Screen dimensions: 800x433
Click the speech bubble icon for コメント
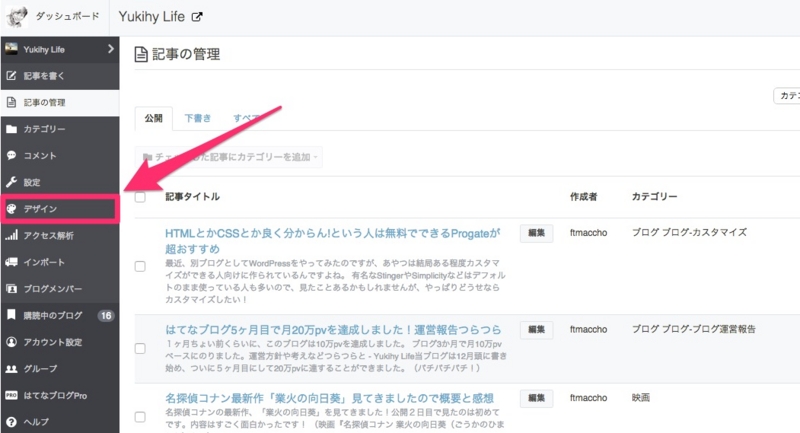point(11,156)
